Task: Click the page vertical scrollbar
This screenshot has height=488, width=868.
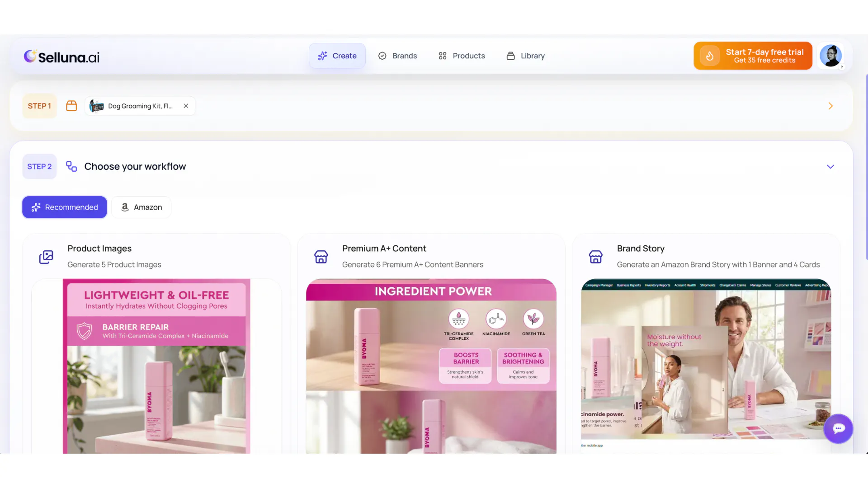Action: coord(866,167)
